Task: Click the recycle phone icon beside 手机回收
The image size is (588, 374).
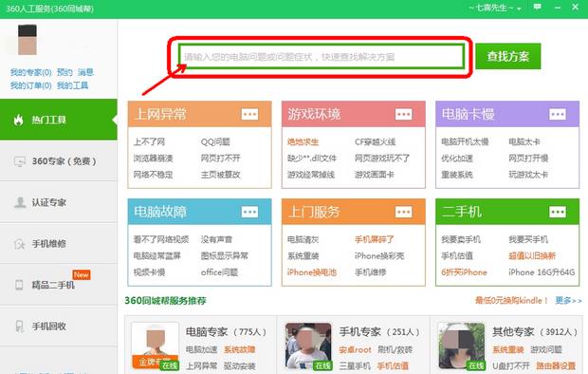Action: (20, 326)
